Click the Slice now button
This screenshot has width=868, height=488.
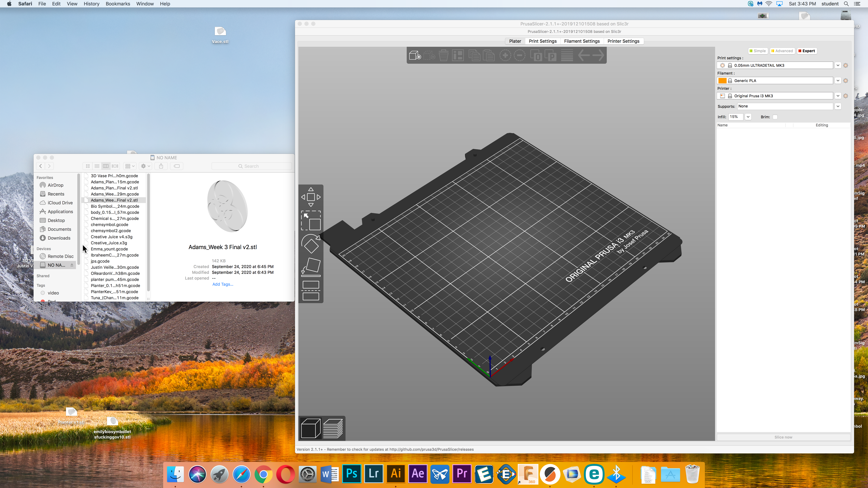pos(783,437)
